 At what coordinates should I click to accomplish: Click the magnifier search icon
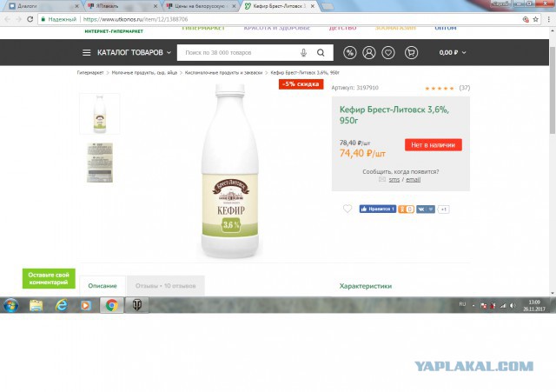coord(321,53)
